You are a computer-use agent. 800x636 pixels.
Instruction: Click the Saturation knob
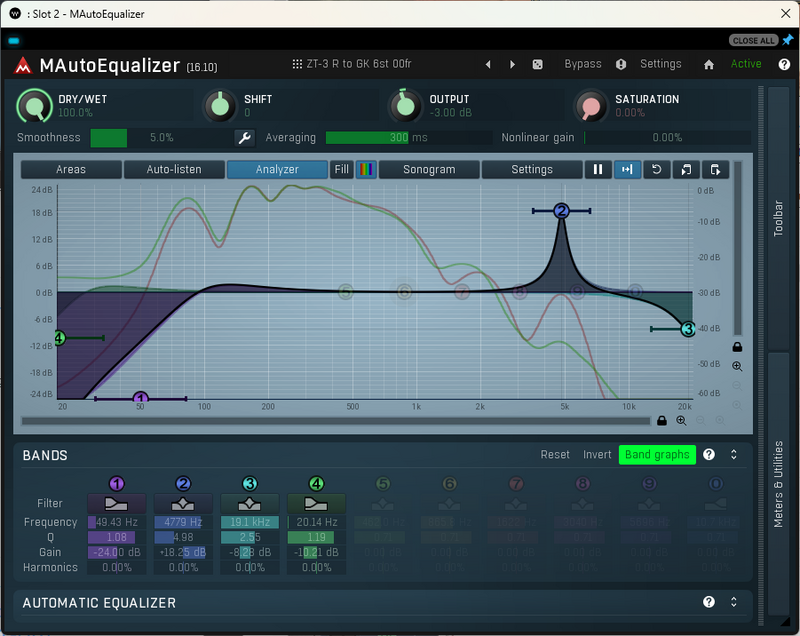(591, 106)
